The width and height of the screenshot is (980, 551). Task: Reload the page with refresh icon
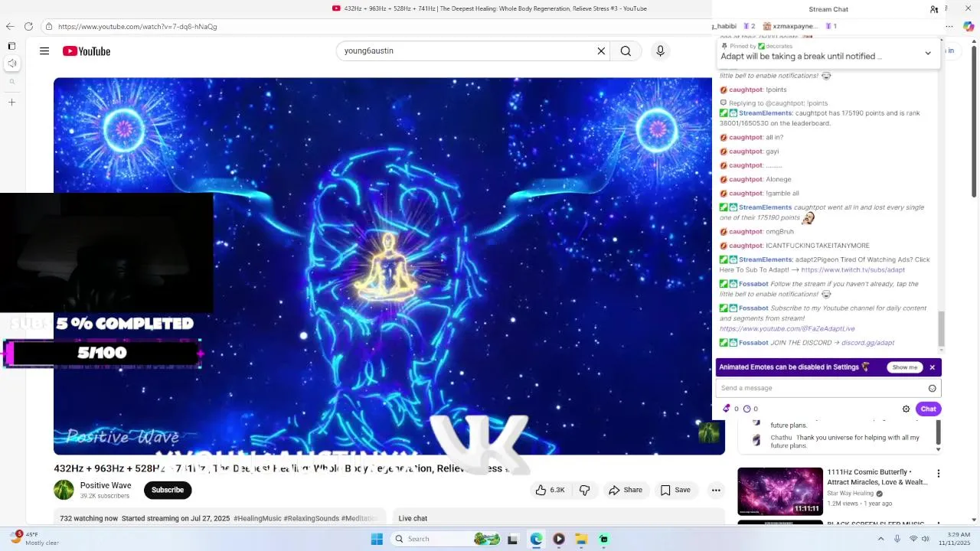pos(28,26)
